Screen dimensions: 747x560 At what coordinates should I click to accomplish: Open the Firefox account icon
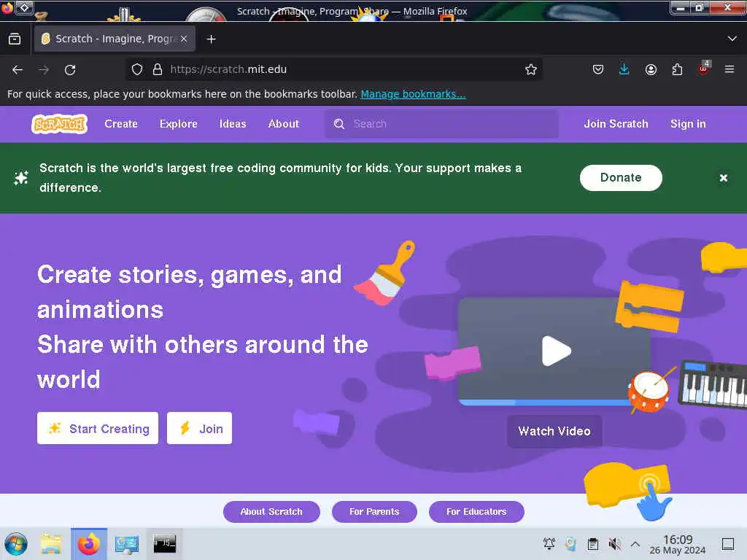tap(651, 69)
